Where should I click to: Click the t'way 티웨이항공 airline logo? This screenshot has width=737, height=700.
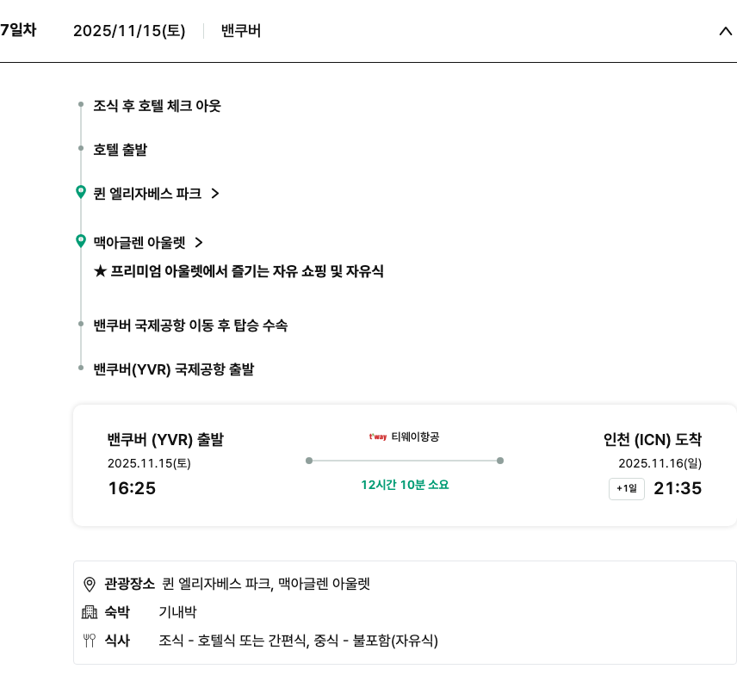pos(378,437)
